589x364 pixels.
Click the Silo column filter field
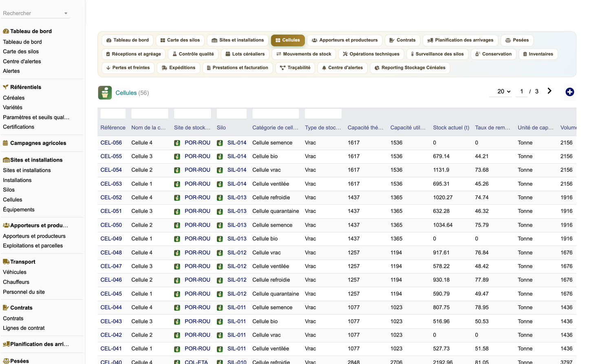tap(232, 114)
